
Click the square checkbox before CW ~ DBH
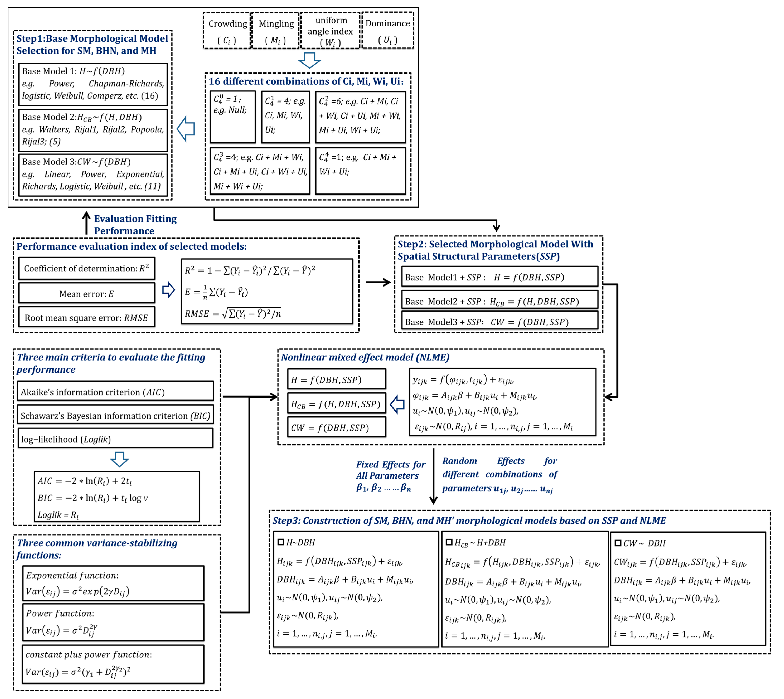point(618,543)
